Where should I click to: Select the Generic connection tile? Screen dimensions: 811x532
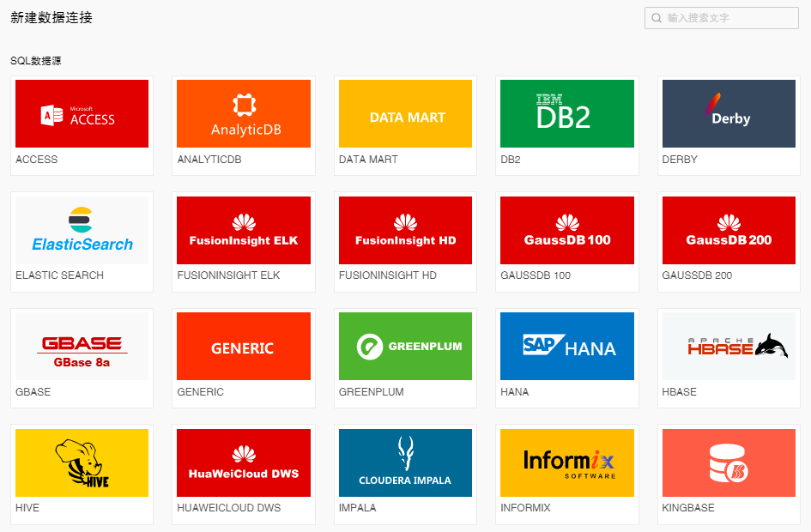click(x=244, y=347)
